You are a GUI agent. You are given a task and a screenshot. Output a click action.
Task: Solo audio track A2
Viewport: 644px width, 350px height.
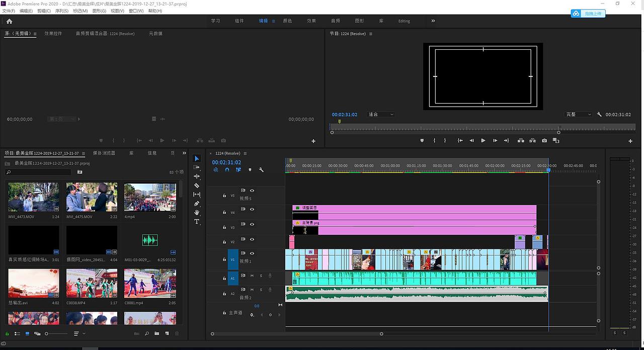(x=261, y=290)
